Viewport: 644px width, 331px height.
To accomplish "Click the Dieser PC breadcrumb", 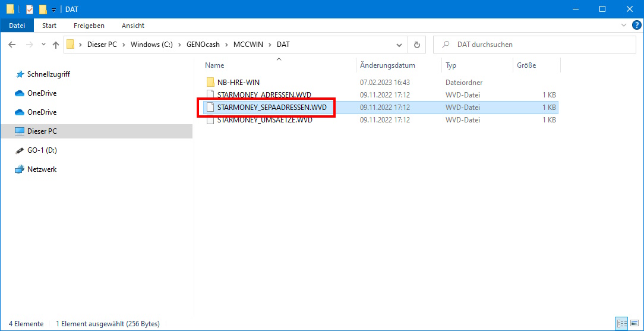I will 102,45.
